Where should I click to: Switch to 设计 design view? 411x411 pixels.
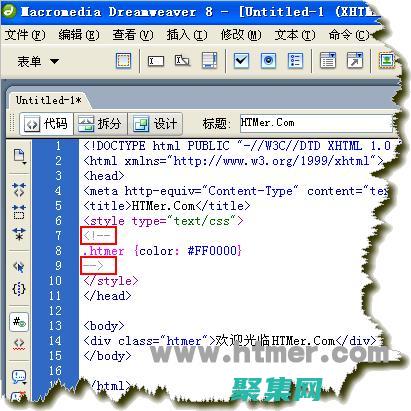155,124
